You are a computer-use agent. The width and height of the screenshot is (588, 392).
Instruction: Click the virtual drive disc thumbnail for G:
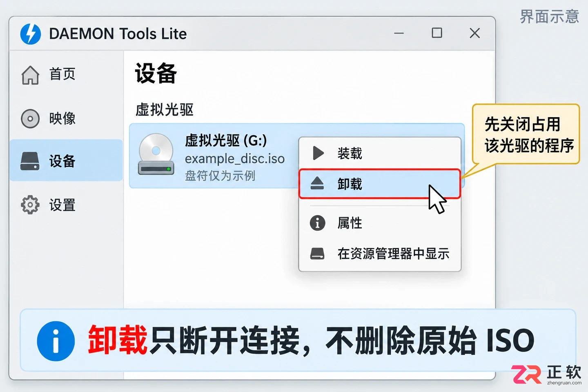pos(156,154)
